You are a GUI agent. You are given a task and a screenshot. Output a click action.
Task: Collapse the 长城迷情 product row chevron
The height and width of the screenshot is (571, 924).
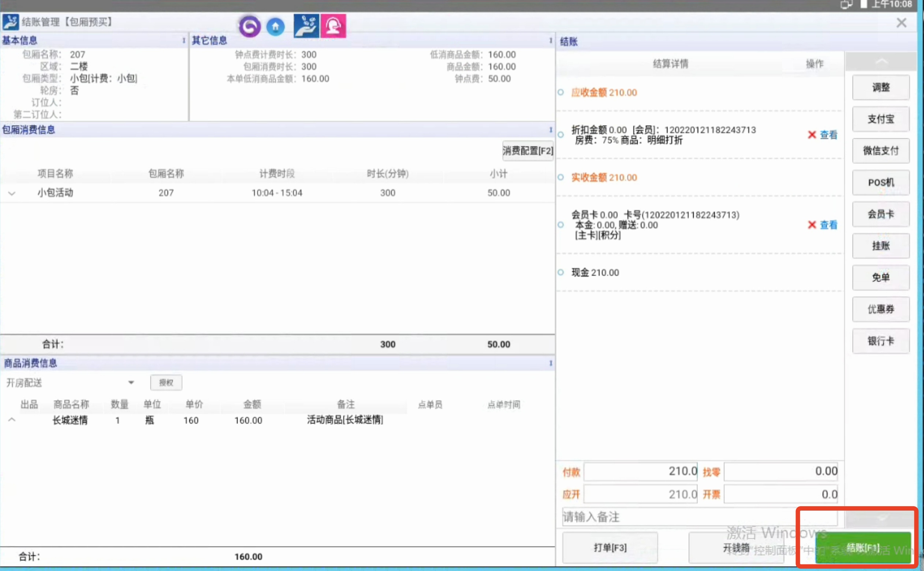[12, 420]
